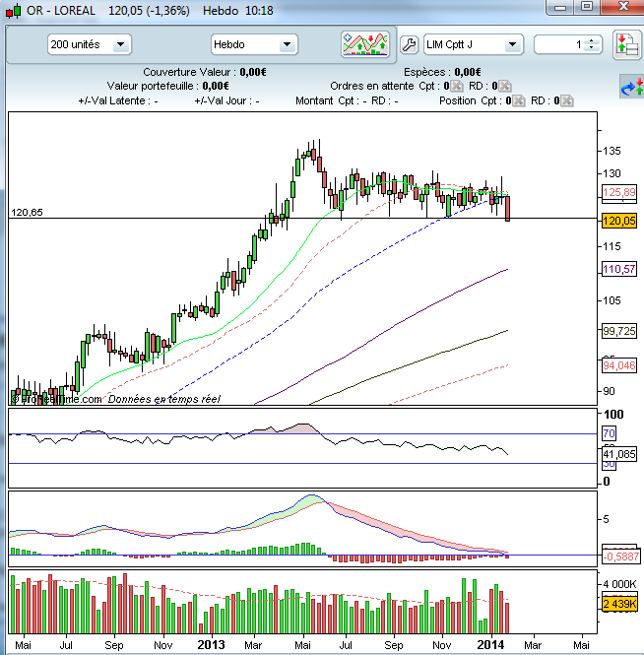
Task: Close the RD position using the X icon
Action: 567,100
